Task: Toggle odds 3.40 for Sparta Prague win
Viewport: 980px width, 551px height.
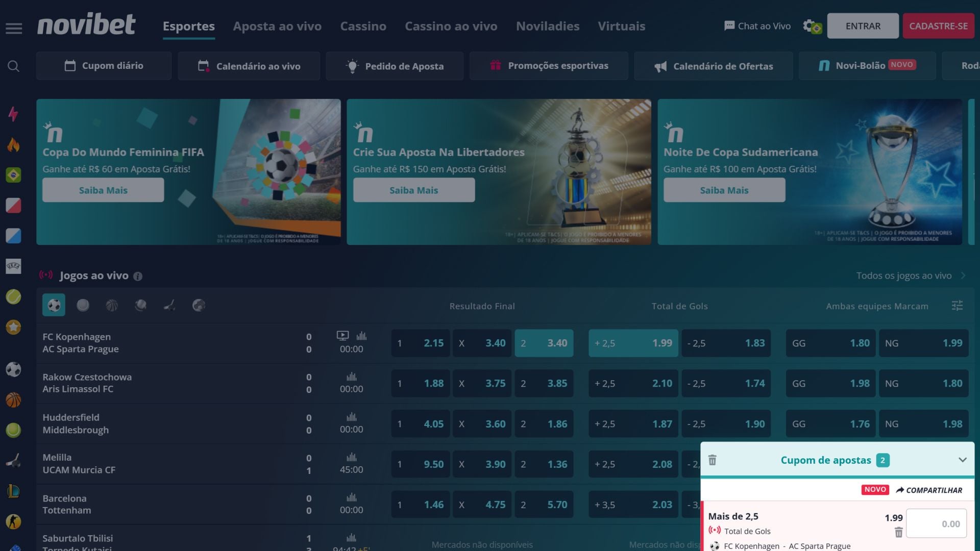Action: click(544, 343)
